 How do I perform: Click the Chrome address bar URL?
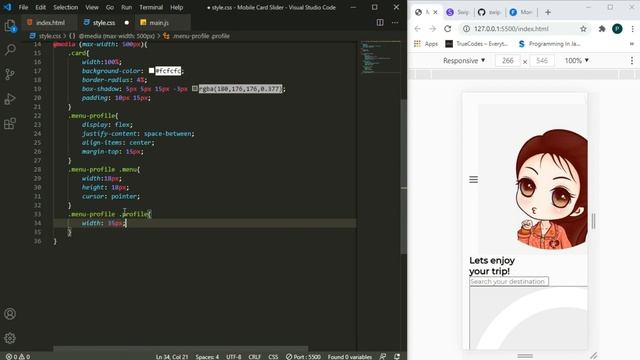[x=511, y=29]
